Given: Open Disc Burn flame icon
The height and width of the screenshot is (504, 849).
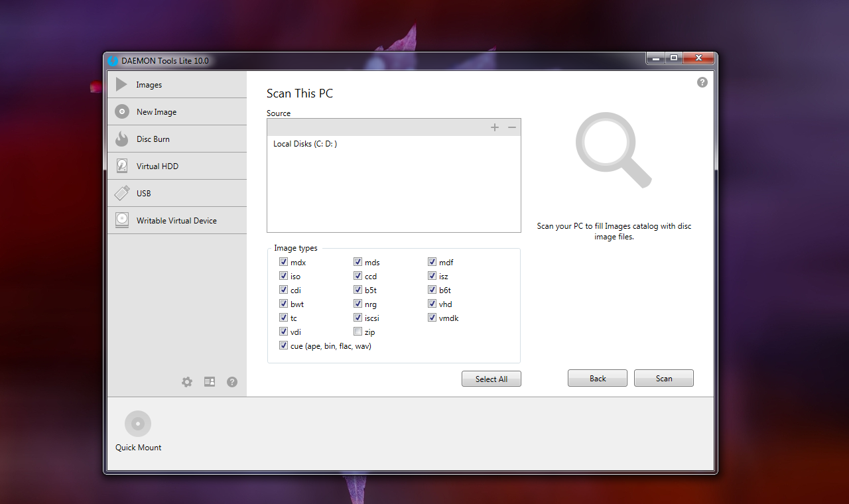Looking at the screenshot, I should 121,139.
